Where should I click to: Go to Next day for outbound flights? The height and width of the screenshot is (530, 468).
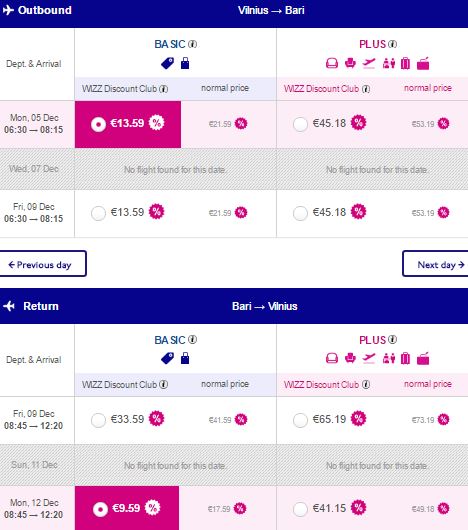[x=435, y=264]
